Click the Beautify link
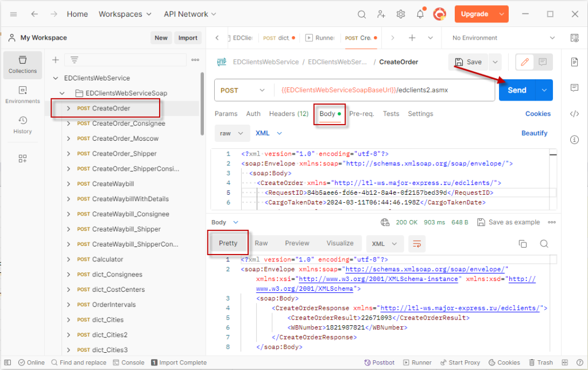The height and width of the screenshot is (370, 588). (x=535, y=133)
